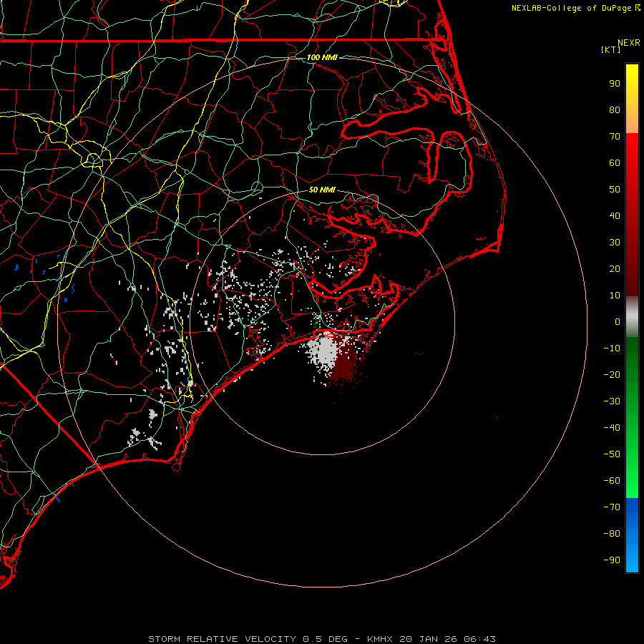This screenshot has width=644, height=644.
Task: Click the -20 value on velocity scale
Action: tap(612, 374)
